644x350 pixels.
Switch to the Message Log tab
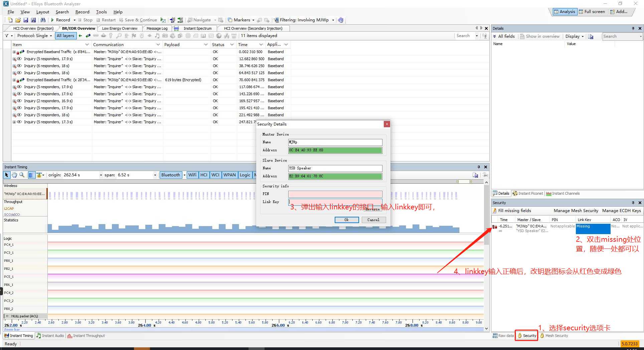click(157, 28)
